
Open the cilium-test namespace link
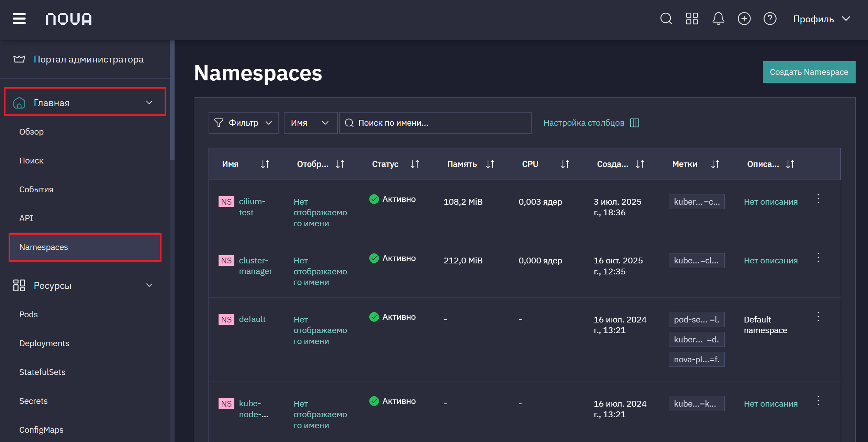[x=252, y=207]
